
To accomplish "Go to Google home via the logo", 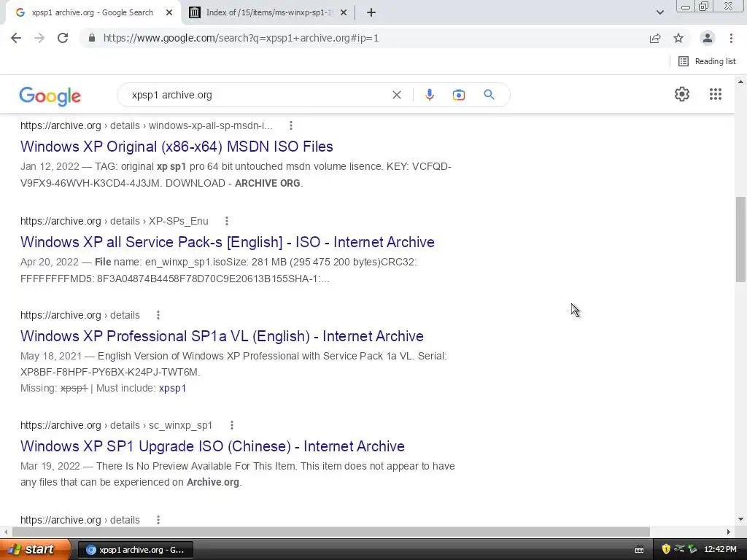I will pyautogui.click(x=50, y=96).
